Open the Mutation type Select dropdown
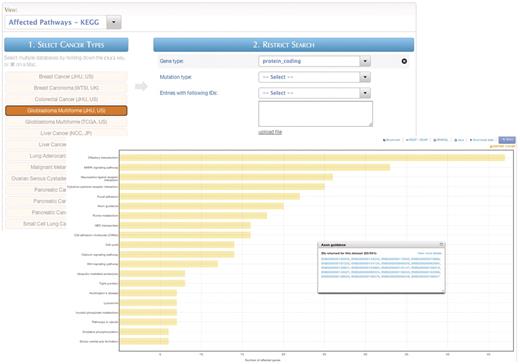This screenshot has width=520, height=364. tap(314, 77)
